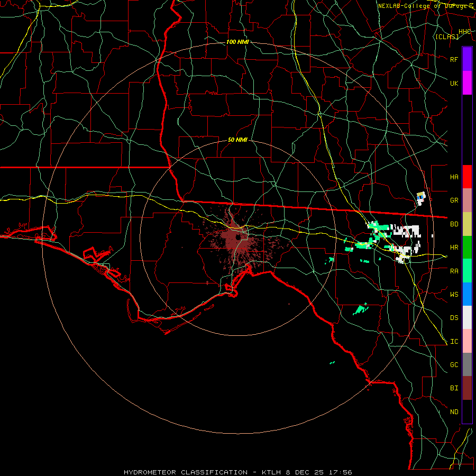Click the 'HR' legend label
This screenshot has height=476, width=476.
(454, 248)
